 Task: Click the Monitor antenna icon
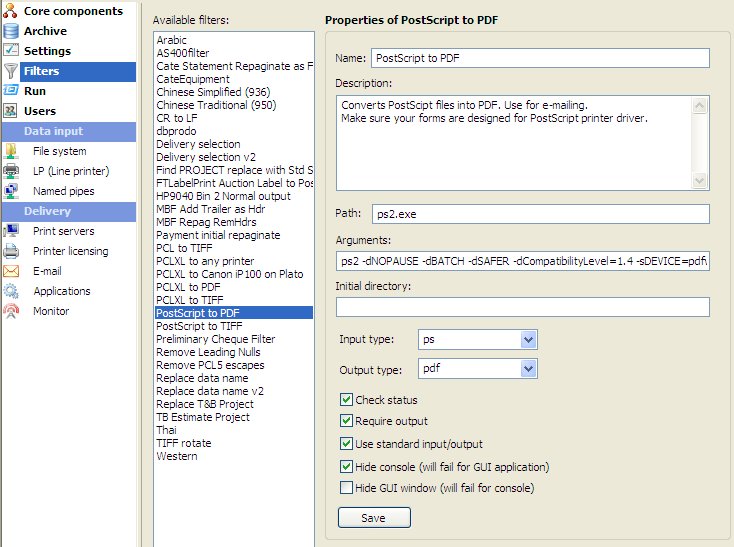[11, 311]
